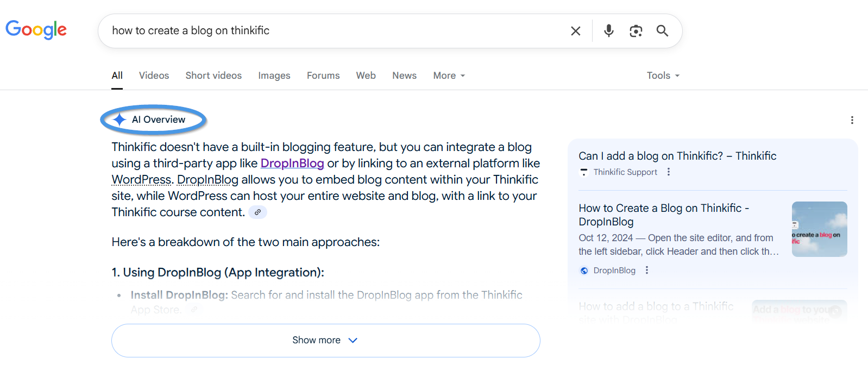
Task: Open the Forums tab
Action: click(x=323, y=76)
